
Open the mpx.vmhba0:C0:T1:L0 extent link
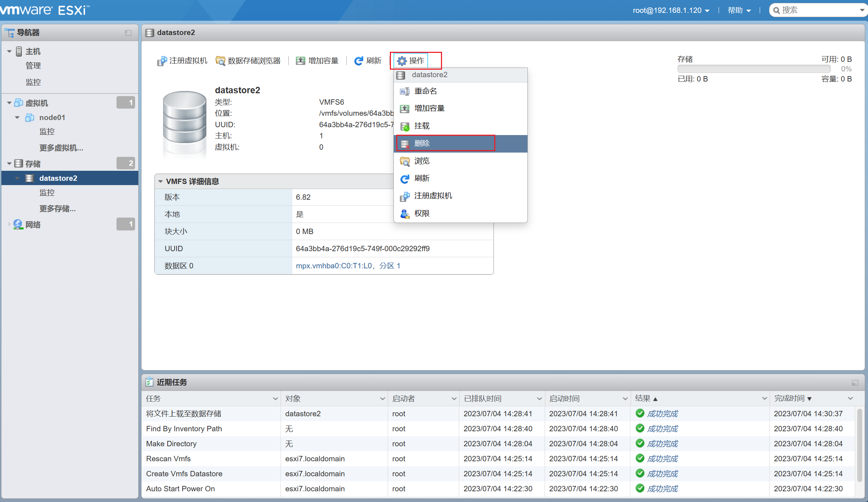click(348, 266)
